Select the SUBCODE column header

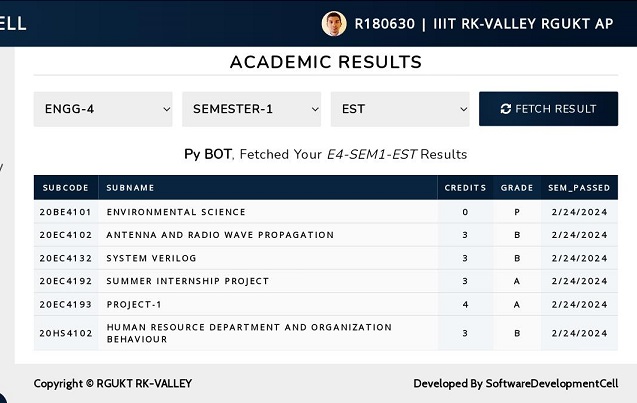(x=66, y=188)
